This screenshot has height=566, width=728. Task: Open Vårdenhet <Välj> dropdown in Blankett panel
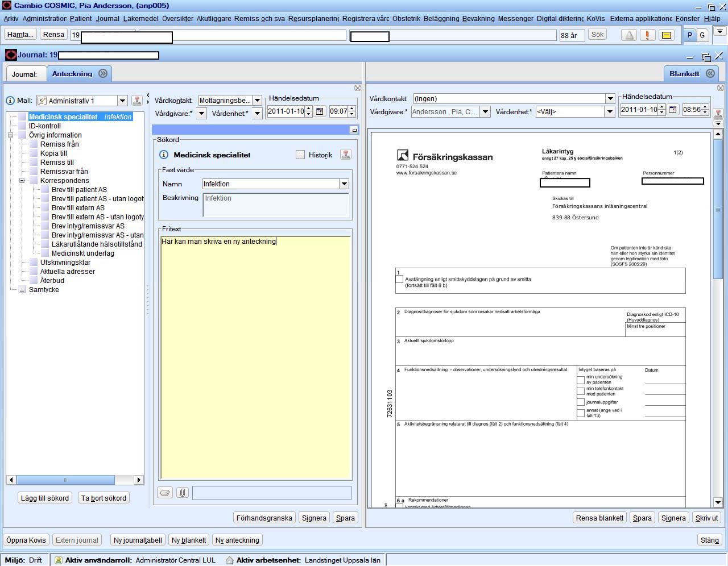tap(610, 111)
